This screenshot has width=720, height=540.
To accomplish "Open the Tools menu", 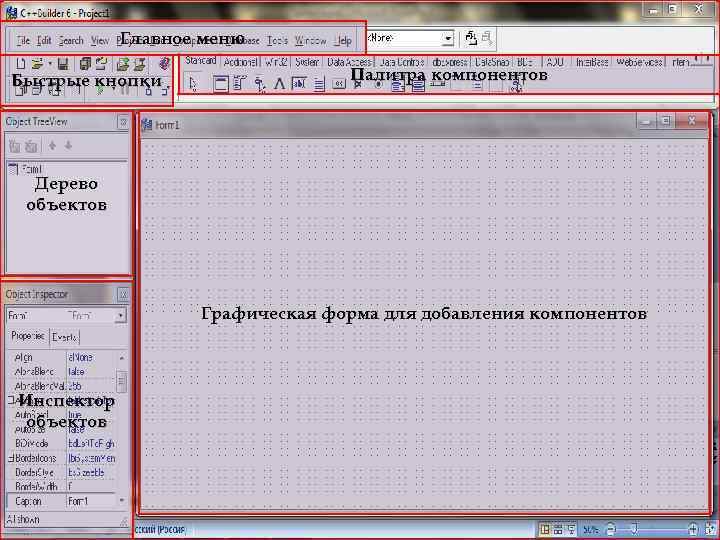I will pyautogui.click(x=277, y=40).
